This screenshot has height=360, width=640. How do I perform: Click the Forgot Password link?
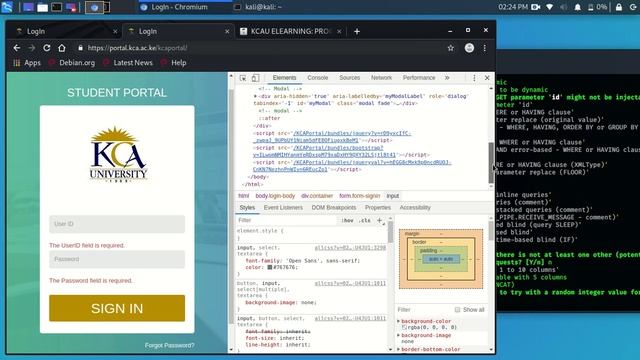(169, 345)
